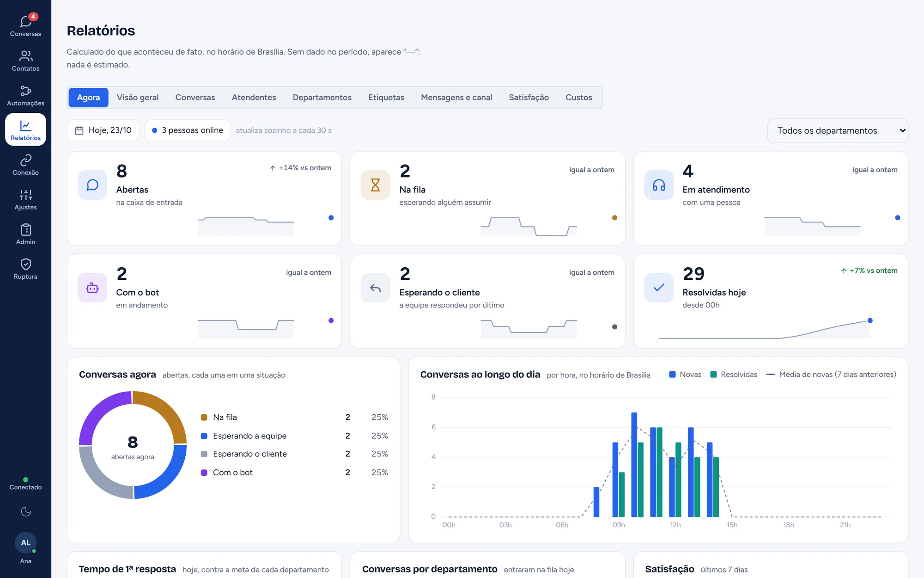Click Na fila legend row in donut
This screenshot has height=578, width=924.
[294, 417]
